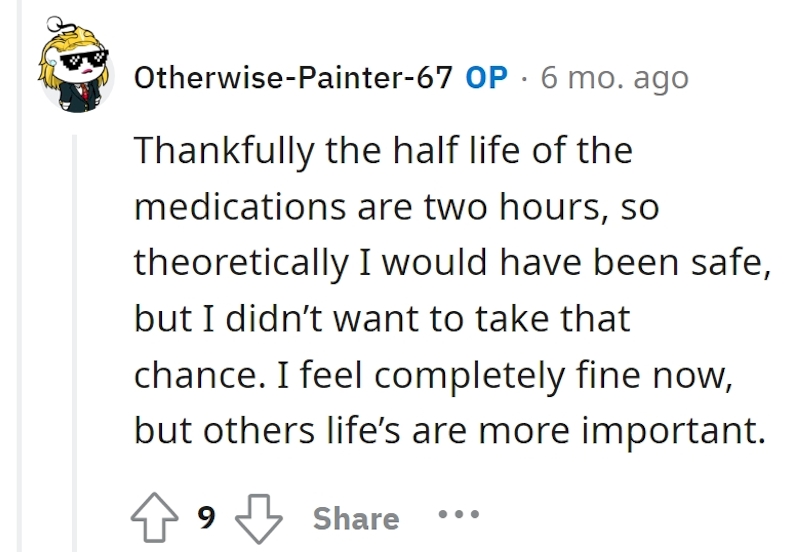Click the blue OP badge
Screen dimensions: 800x552
pos(487,78)
